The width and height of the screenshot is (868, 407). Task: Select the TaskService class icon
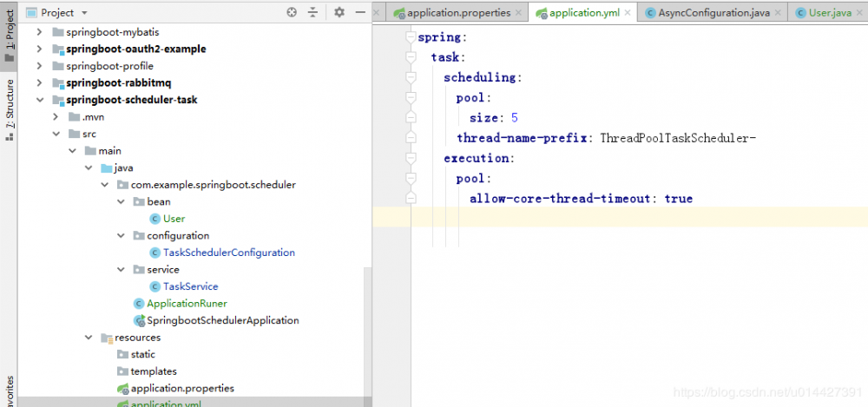(155, 286)
